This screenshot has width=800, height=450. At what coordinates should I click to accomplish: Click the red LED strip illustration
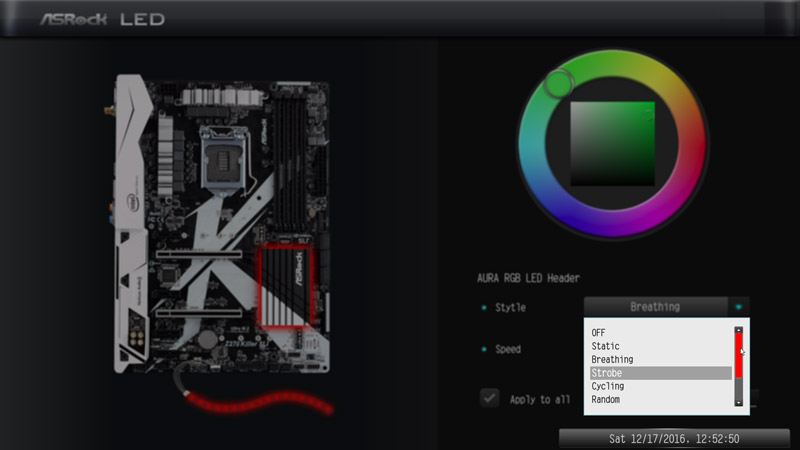258,401
